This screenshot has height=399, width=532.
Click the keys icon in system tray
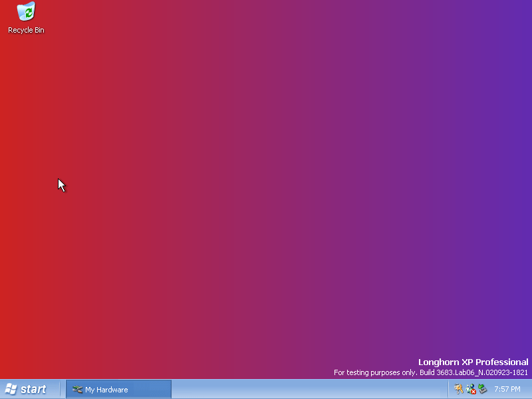459,389
